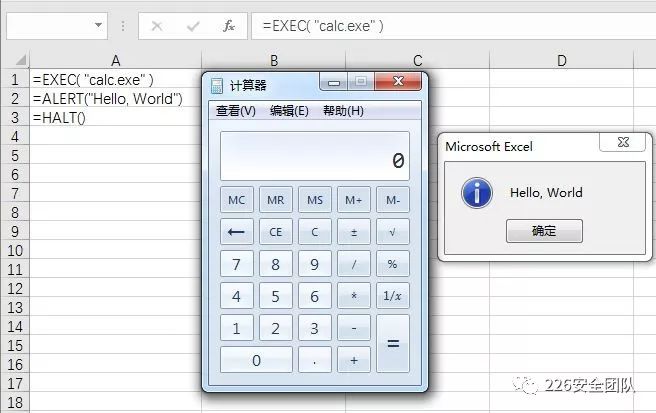This screenshot has height=413, width=656.
Task: Click calculator digit 4
Action: [x=236, y=296]
